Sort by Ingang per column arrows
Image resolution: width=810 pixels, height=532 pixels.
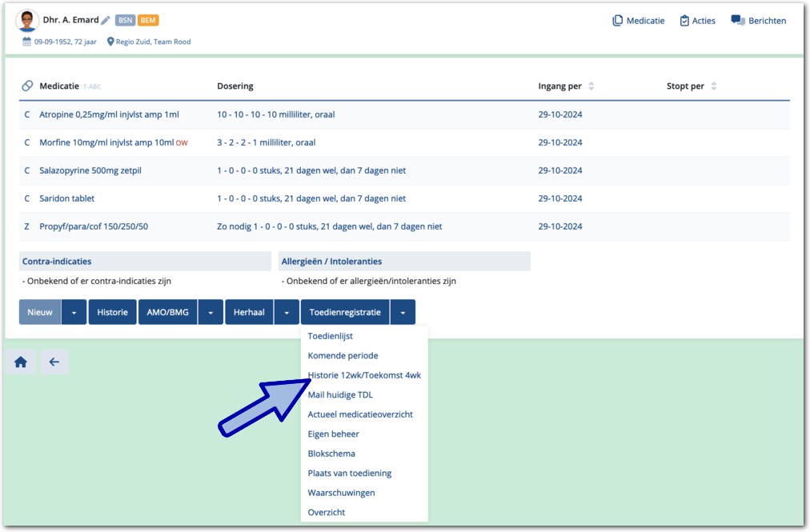pos(591,86)
